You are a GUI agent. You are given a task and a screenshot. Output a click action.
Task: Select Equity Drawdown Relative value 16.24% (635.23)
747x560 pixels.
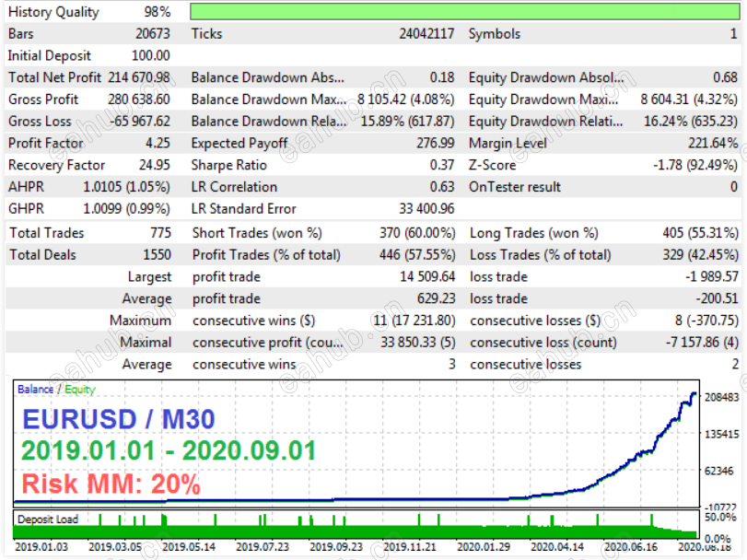[691, 122]
